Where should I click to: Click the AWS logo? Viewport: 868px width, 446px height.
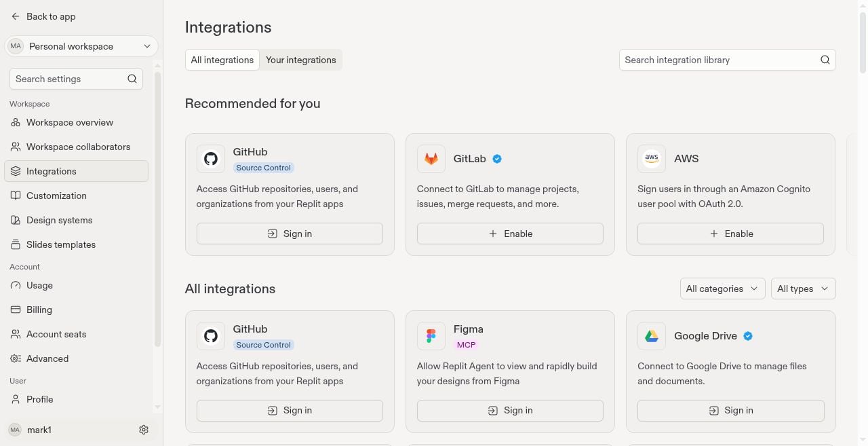tap(652, 159)
